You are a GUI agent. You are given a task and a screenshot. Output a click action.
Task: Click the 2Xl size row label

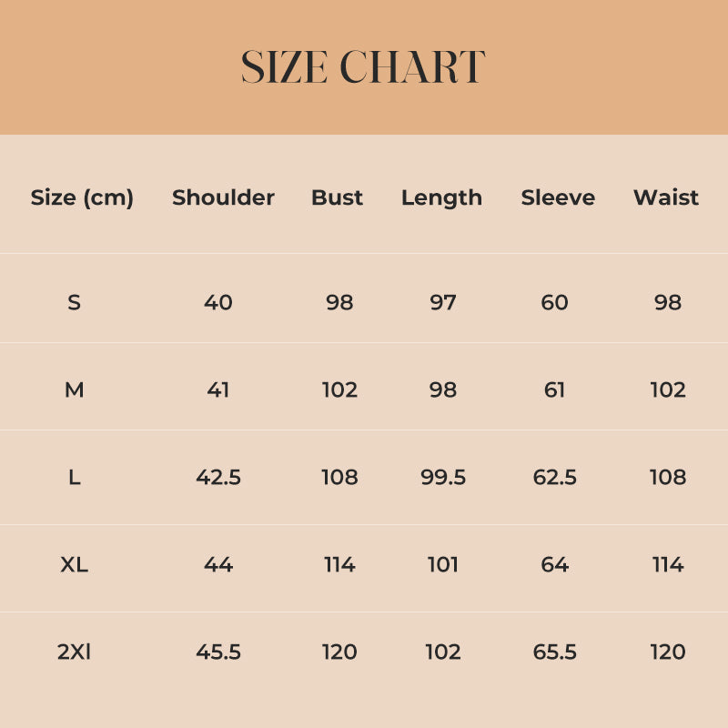pyautogui.click(x=74, y=652)
